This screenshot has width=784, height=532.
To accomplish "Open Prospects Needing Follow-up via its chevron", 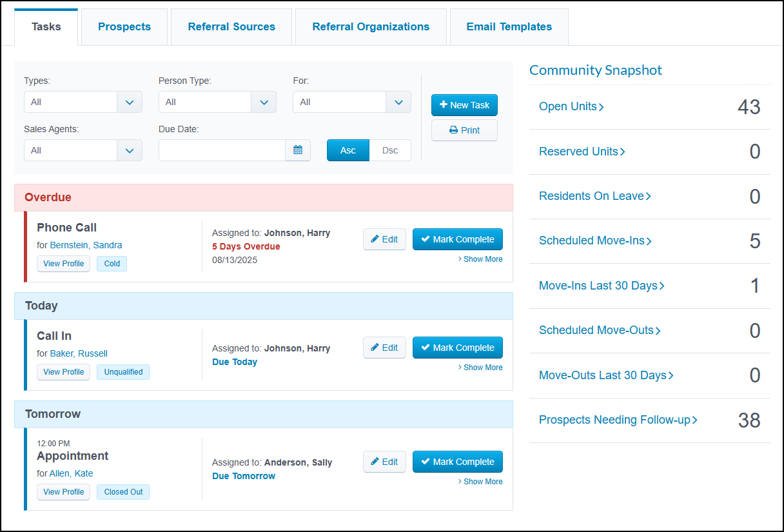I will tap(695, 419).
